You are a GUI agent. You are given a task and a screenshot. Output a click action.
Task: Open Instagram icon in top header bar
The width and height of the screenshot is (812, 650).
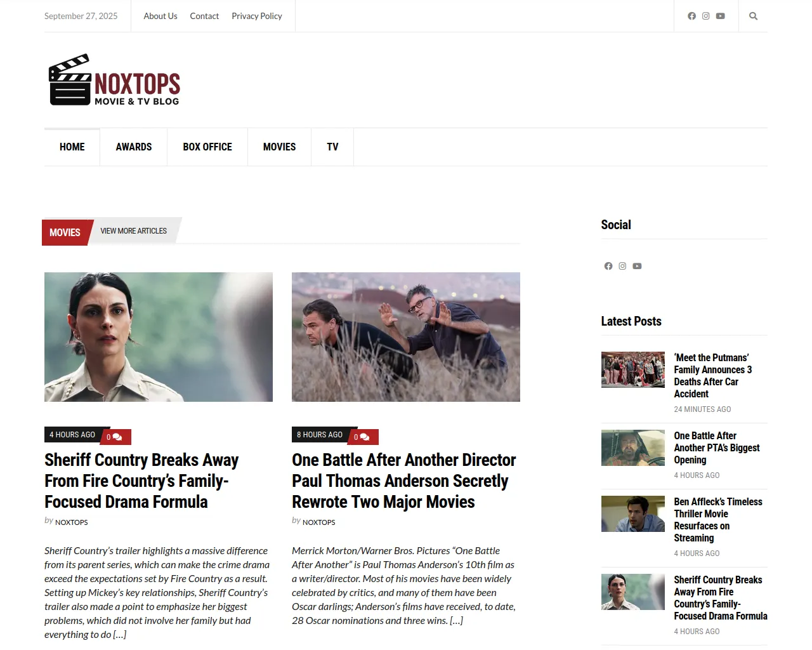click(705, 16)
